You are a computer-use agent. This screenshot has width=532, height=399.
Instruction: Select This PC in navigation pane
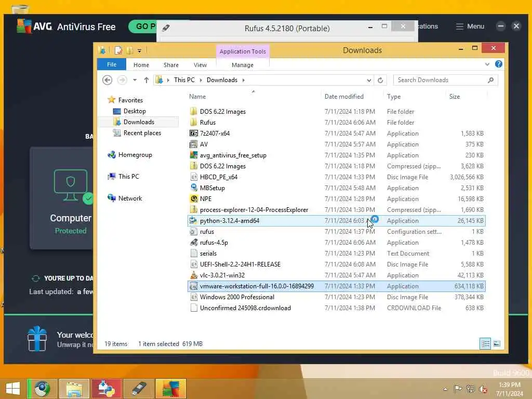click(129, 177)
